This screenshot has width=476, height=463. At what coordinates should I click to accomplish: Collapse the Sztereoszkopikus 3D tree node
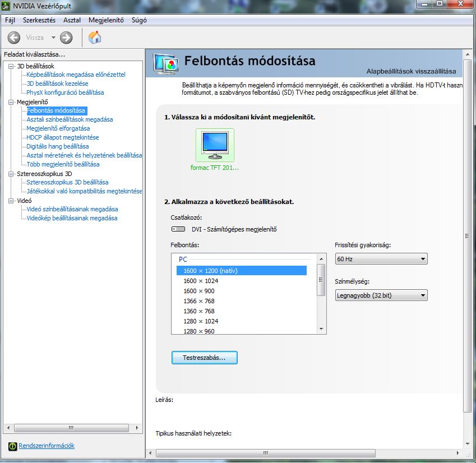[11, 174]
